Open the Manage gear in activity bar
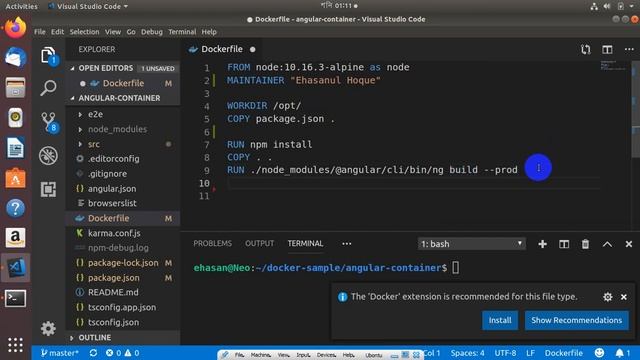640x360 pixels. click(48, 328)
